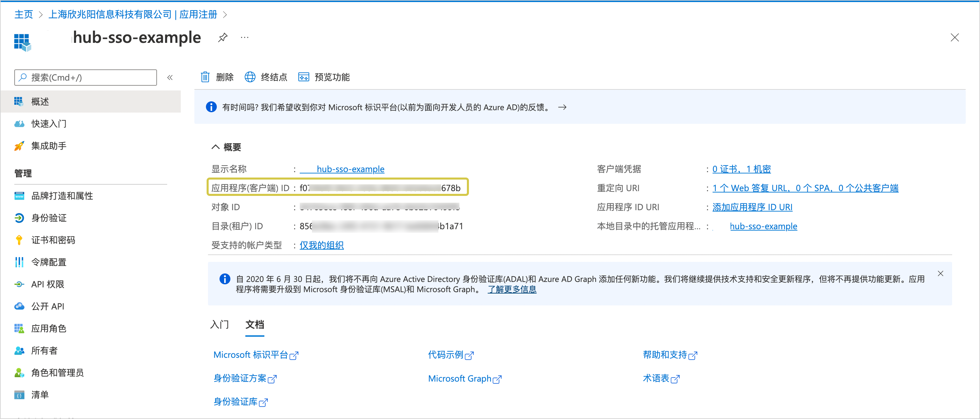
Task: Dismiss the ADAL deprecation notice
Action: coord(941,273)
